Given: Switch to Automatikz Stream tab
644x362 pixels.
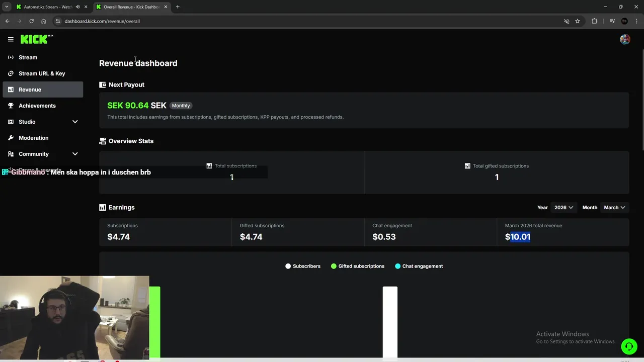Looking at the screenshot, I should [48, 7].
